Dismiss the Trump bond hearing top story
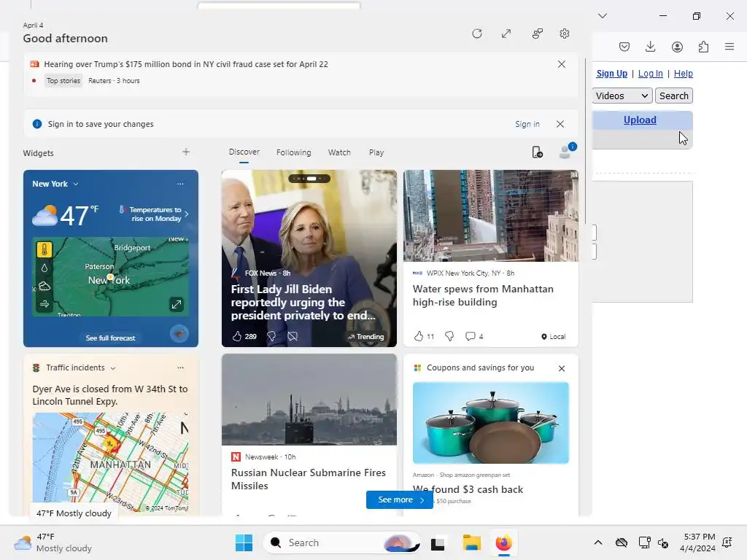 coord(562,64)
